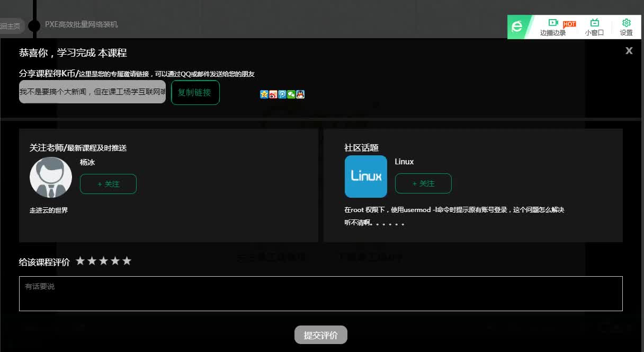Follow teacher 杨冰 with the 关注 button

pos(108,184)
